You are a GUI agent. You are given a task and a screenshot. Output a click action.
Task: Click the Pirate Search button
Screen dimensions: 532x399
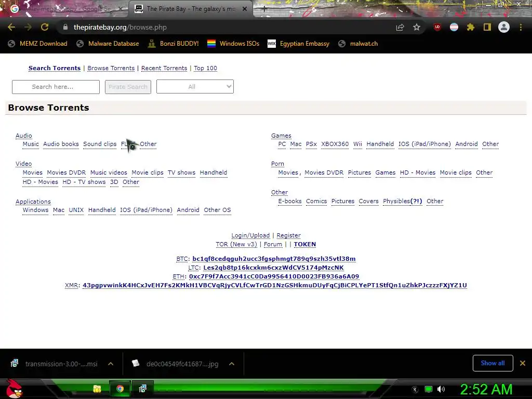[x=128, y=87]
